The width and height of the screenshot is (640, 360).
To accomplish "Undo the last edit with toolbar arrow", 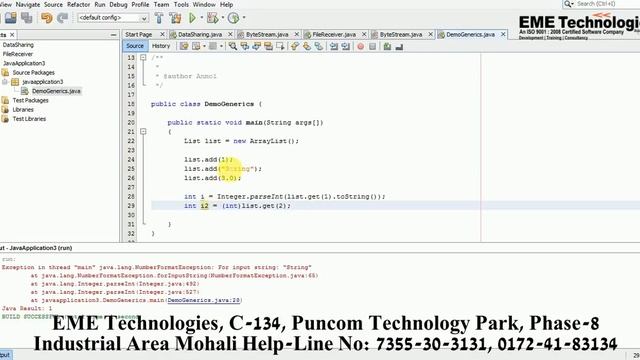I will coord(47,18).
